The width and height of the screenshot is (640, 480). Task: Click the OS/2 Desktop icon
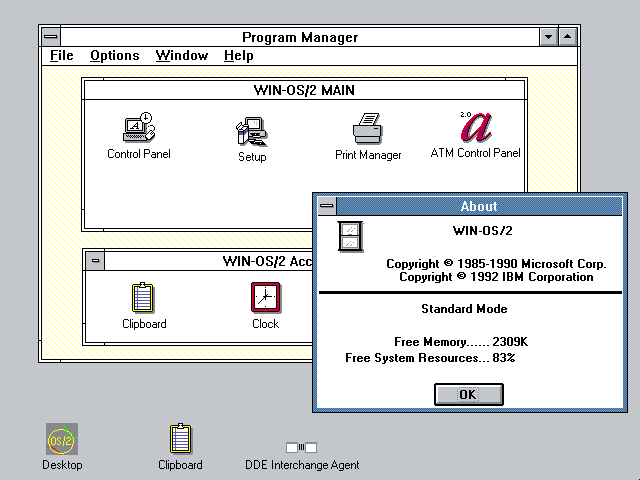pos(62,439)
